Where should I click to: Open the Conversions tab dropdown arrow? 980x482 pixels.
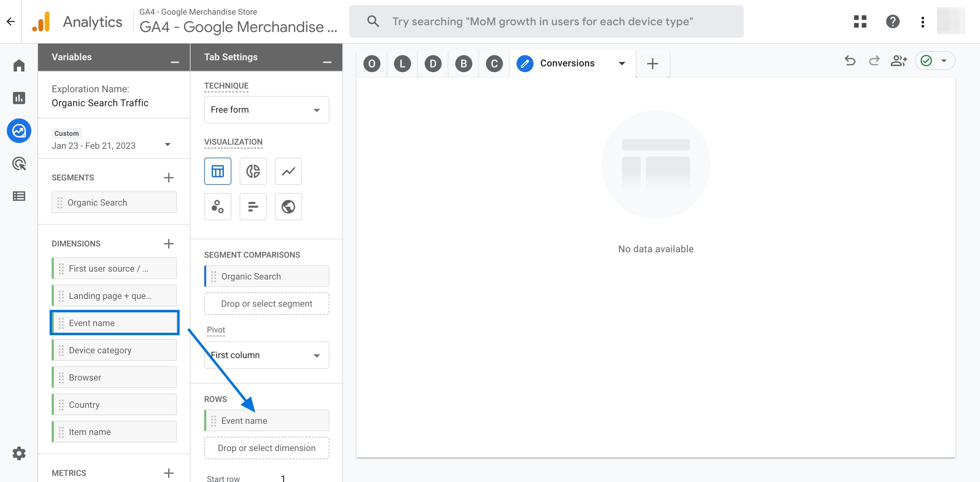click(622, 63)
